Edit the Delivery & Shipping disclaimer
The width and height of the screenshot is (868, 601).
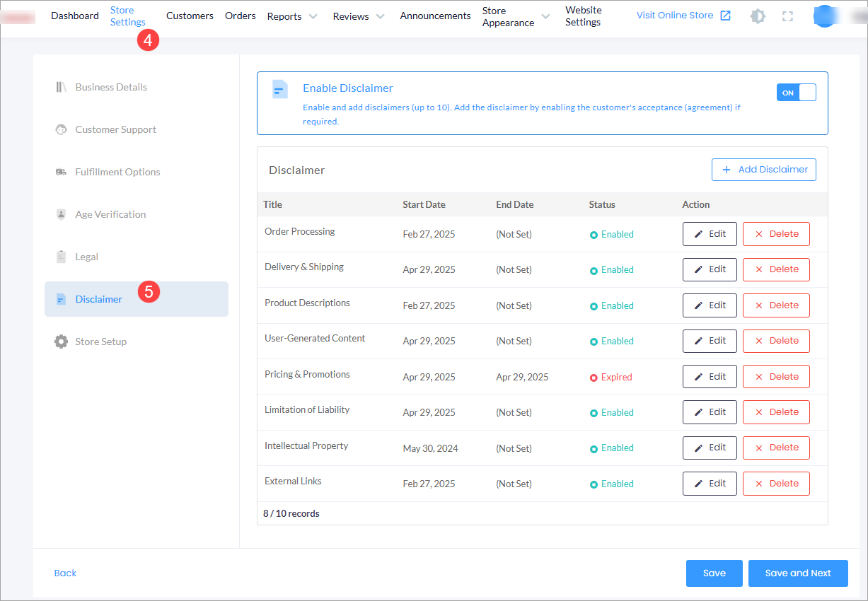[710, 269]
